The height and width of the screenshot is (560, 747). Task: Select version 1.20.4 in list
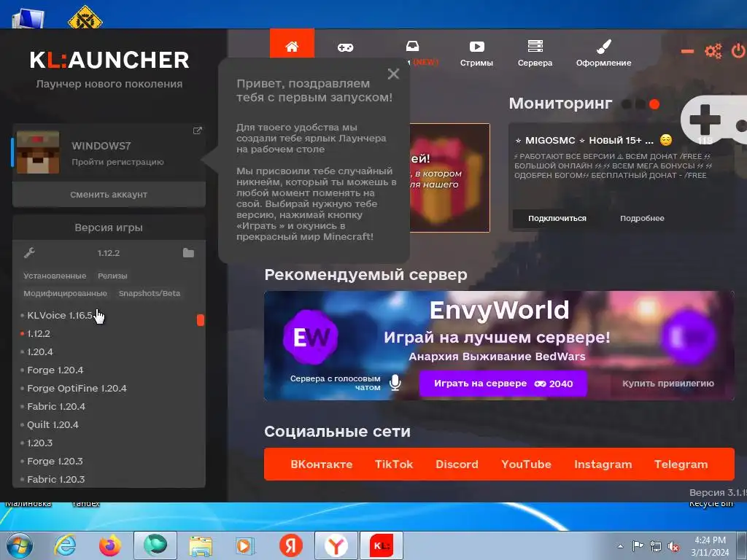[40, 352]
